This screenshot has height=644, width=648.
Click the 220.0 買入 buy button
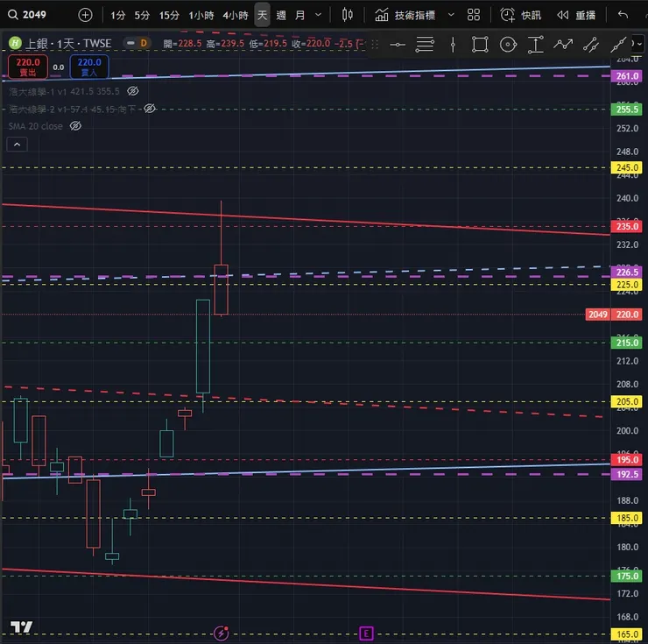point(89,67)
